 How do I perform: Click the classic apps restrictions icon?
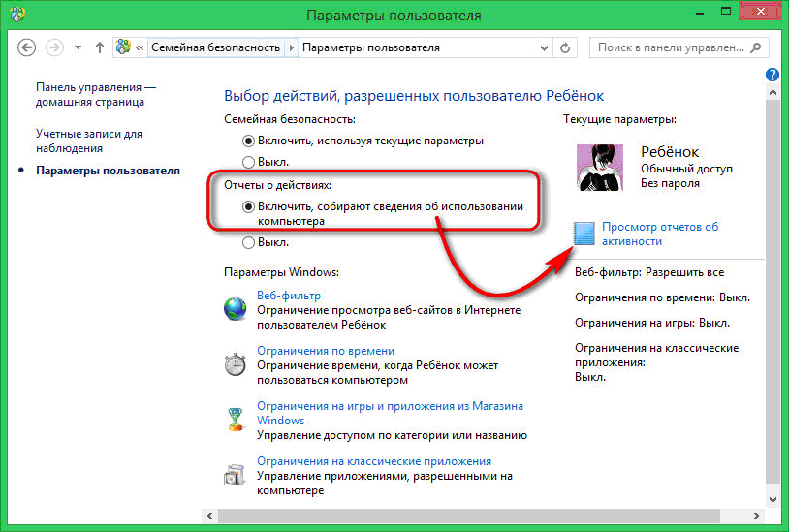pyautogui.click(x=235, y=475)
